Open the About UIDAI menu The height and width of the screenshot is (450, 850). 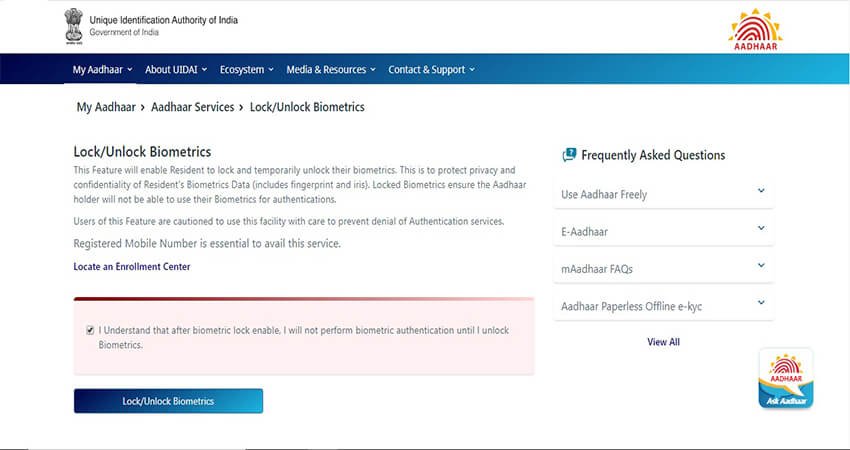175,70
